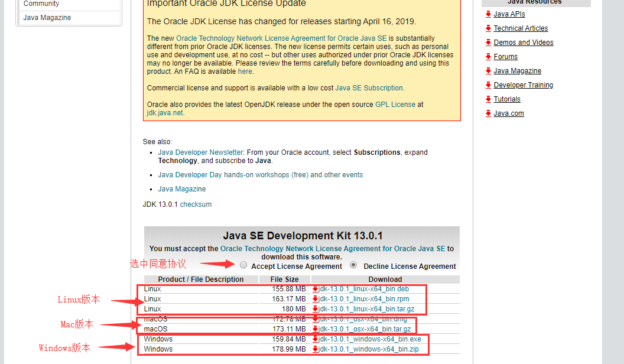Download jdk-13.0.1_osx-x64_bin.tar.gz
This screenshot has height=364, width=624.
(x=365, y=329)
